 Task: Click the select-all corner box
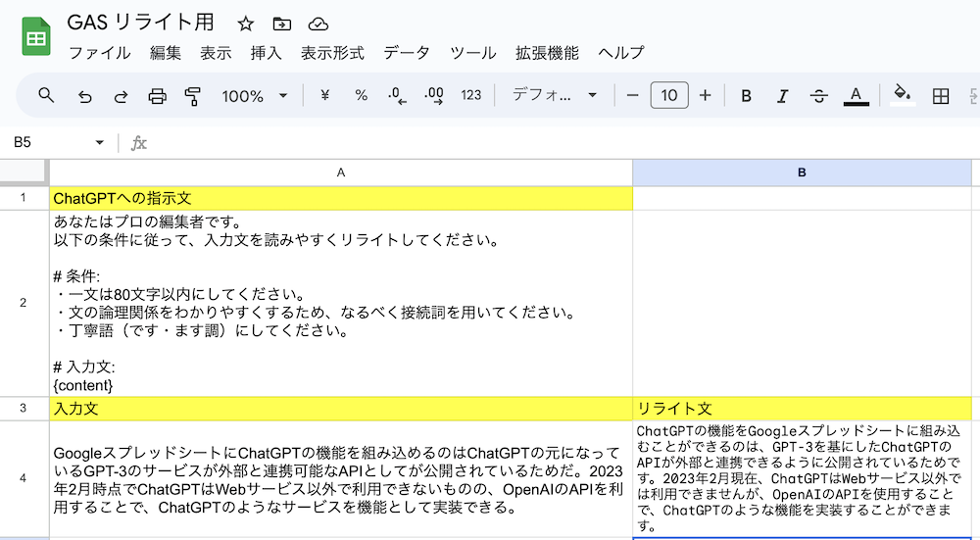(24, 172)
